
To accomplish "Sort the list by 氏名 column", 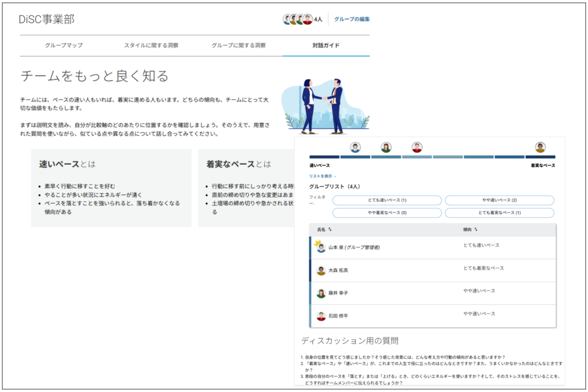I will (324, 230).
